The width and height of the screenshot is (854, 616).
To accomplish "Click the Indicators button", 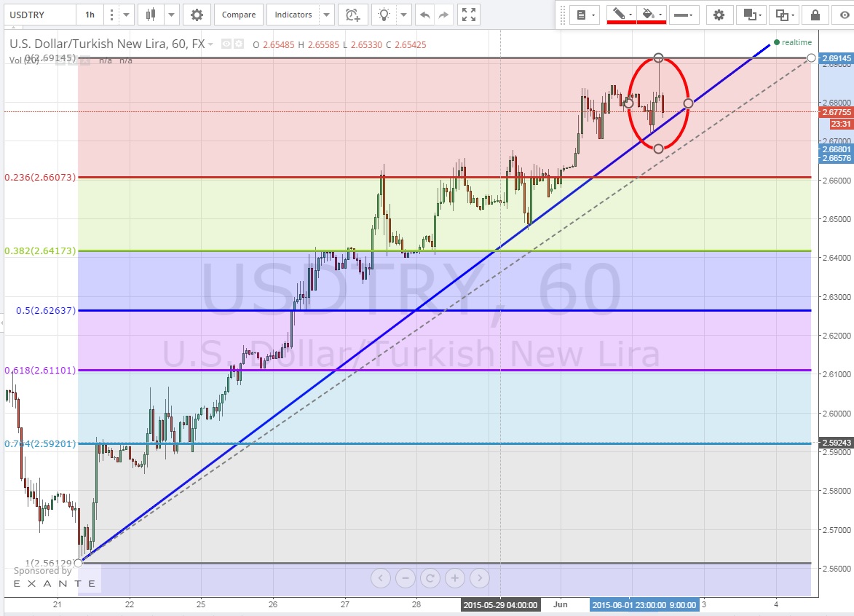I will click(293, 15).
